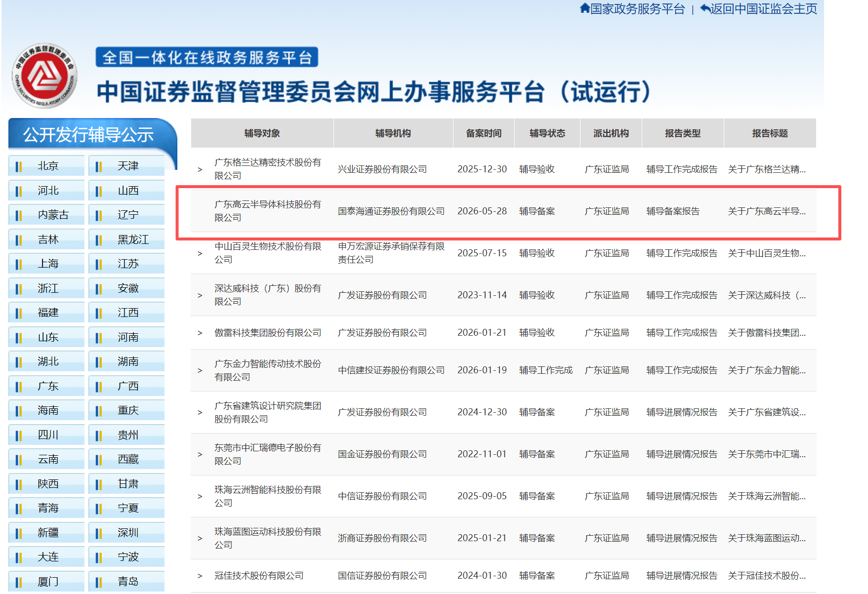Select 青岛 from the region list
Screen dimensions: 868x594
[126, 582]
